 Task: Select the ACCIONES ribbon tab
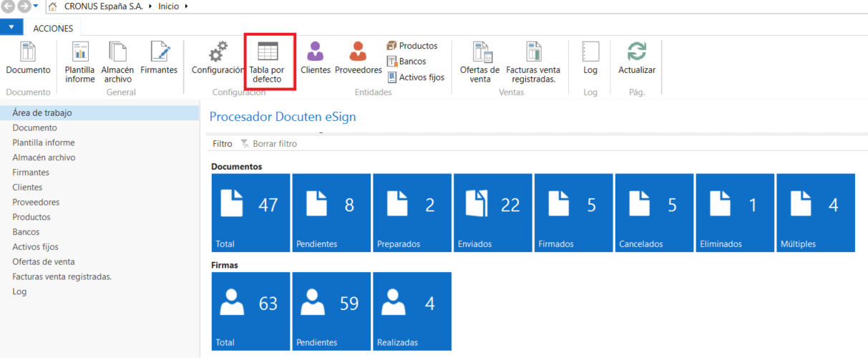point(53,27)
